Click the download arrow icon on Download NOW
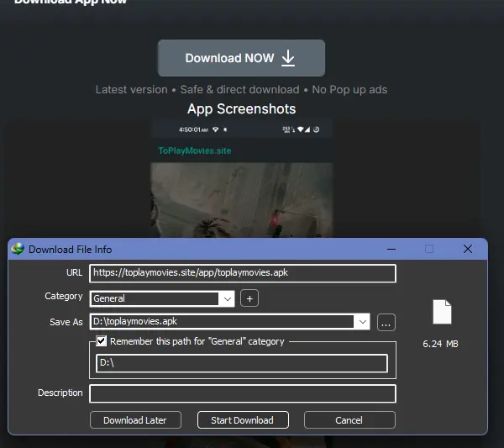Screen dimensions: 504x448 (x=288, y=58)
